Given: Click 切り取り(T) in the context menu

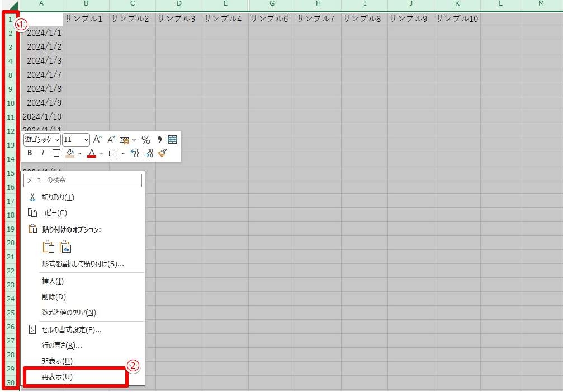Looking at the screenshot, I should coord(58,197).
